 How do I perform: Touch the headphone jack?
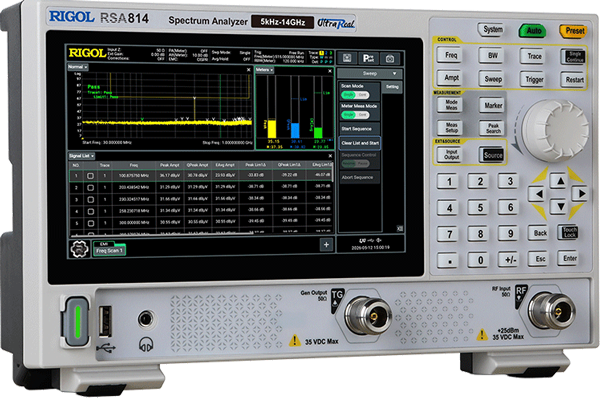pyautogui.click(x=145, y=318)
